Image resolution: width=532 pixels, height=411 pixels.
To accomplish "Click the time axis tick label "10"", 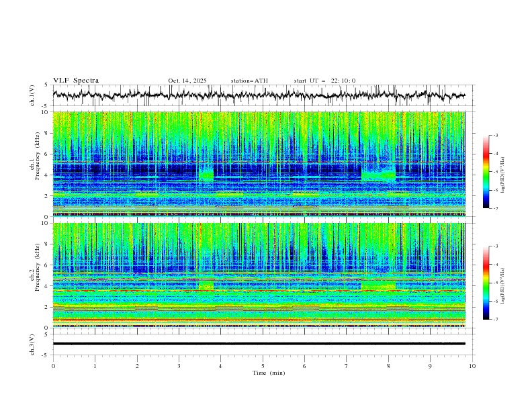I will [x=472, y=366].
